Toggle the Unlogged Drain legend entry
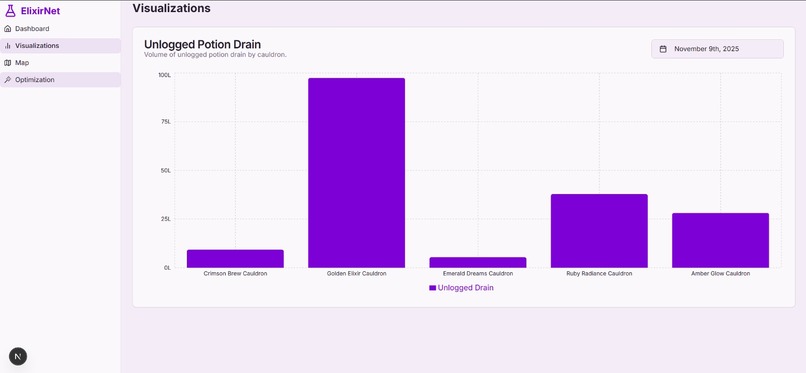The height and width of the screenshot is (373, 806). 461,288
